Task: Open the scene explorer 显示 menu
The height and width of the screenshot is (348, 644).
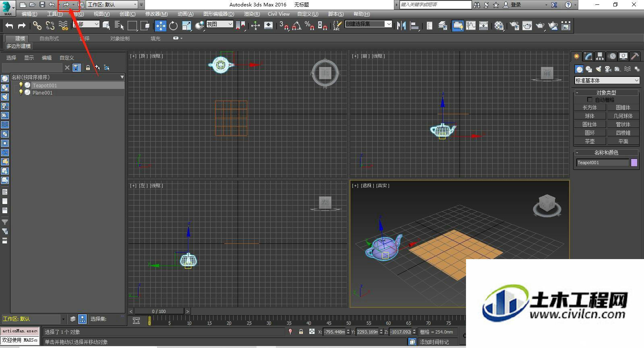Action: (29, 58)
